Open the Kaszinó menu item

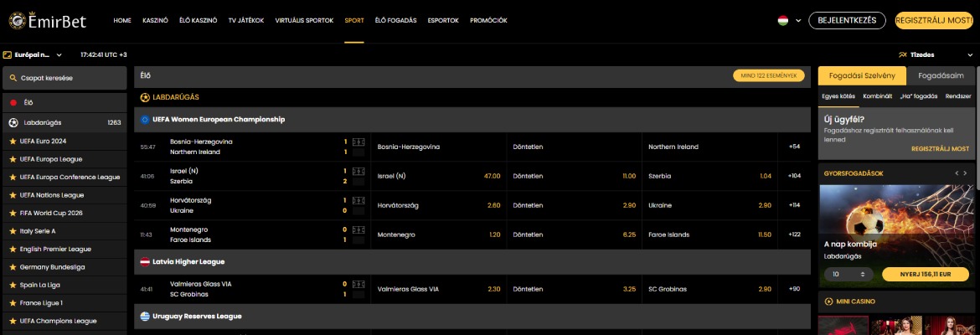(156, 21)
